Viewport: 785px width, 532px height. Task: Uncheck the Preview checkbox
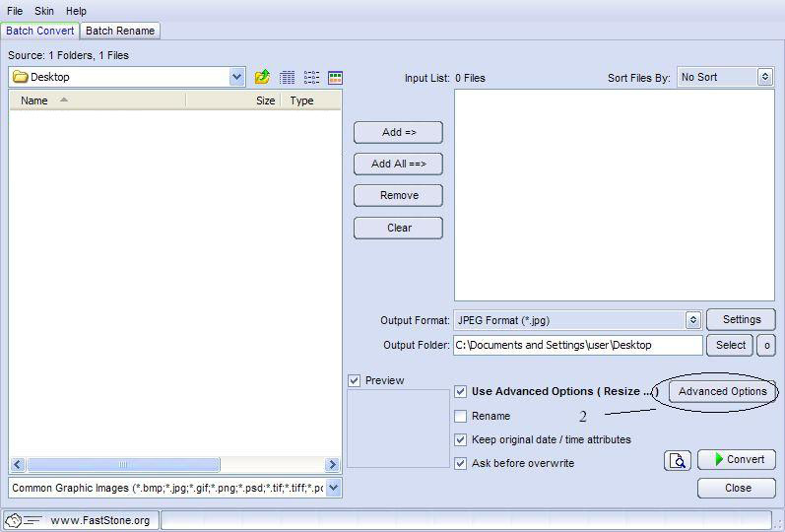(355, 380)
